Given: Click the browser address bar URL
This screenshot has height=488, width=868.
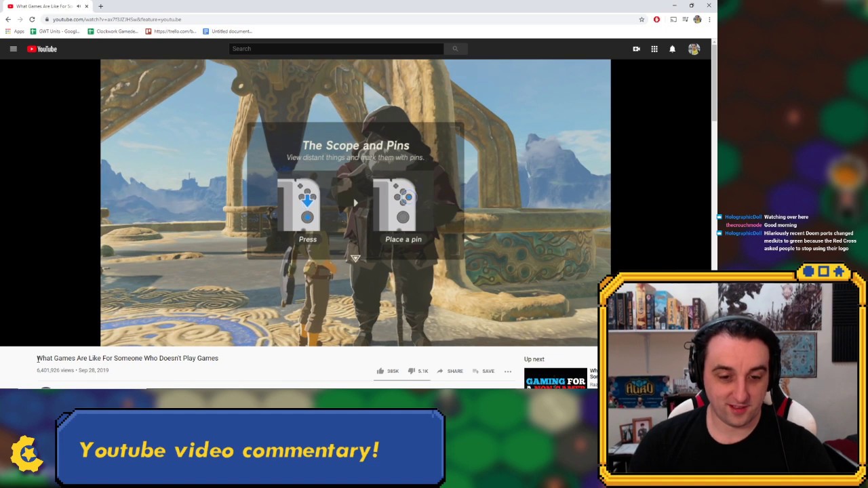Looking at the screenshot, I should (117, 20).
